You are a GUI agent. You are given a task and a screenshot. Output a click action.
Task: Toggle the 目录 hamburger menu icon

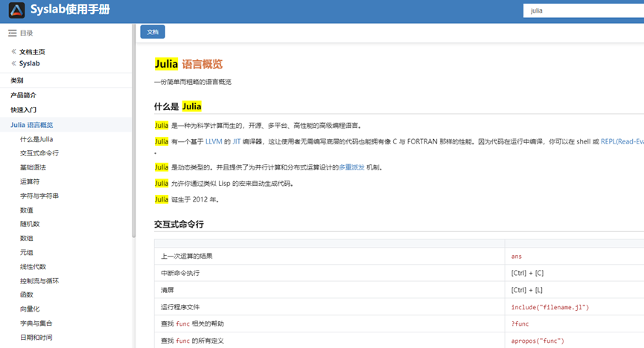click(x=13, y=33)
